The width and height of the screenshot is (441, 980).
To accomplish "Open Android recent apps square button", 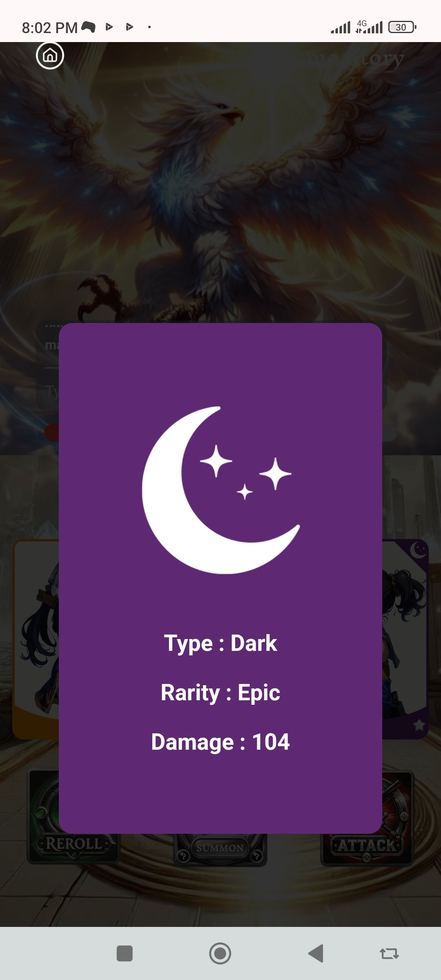I will pos(125,953).
